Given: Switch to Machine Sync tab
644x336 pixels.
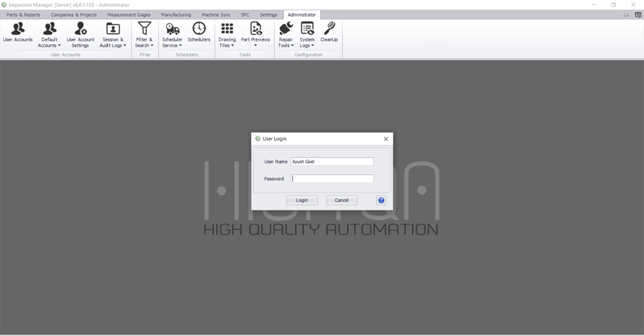Looking at the screenshot, I should click(x=216, y=15).
